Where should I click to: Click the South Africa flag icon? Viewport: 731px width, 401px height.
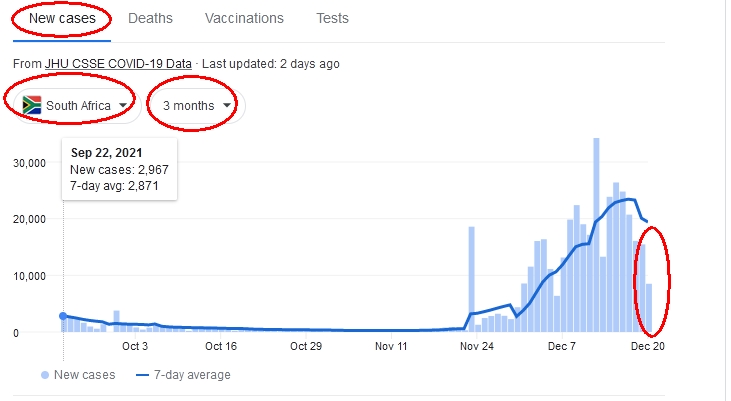click(32, 105)
